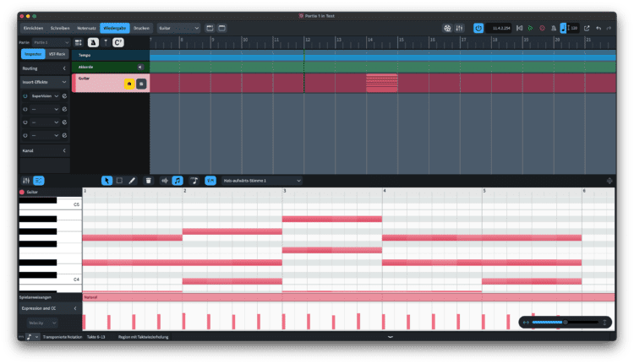634x364 pixels.
Task: Click the grey Guitar track icon button
Action: 141,84
